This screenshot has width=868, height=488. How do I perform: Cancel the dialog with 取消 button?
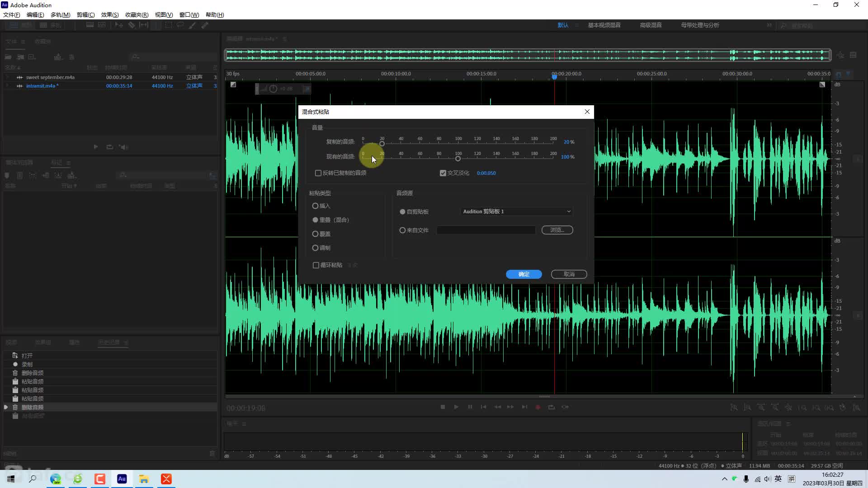[x=569, y=274]
